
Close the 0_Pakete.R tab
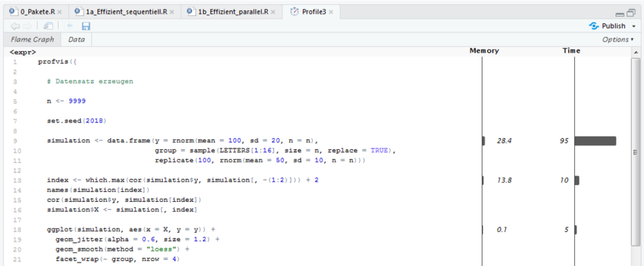pos(60,12)
